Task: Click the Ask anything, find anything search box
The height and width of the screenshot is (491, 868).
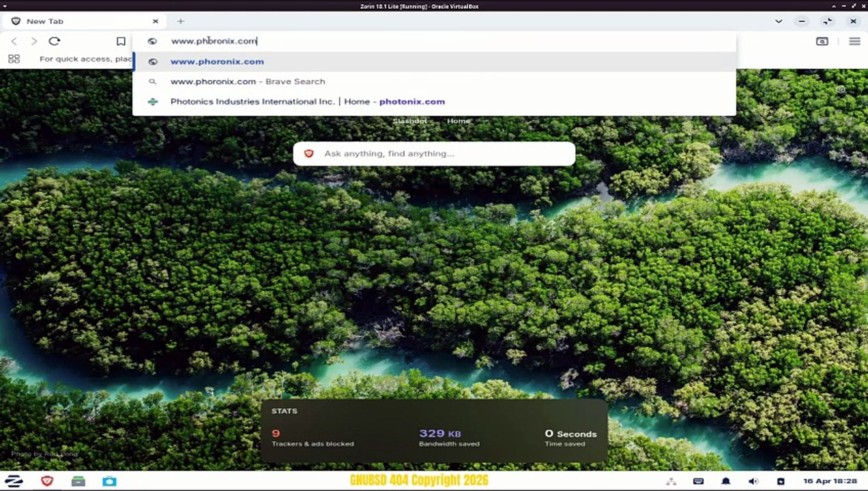Action: tap(434, 153)
